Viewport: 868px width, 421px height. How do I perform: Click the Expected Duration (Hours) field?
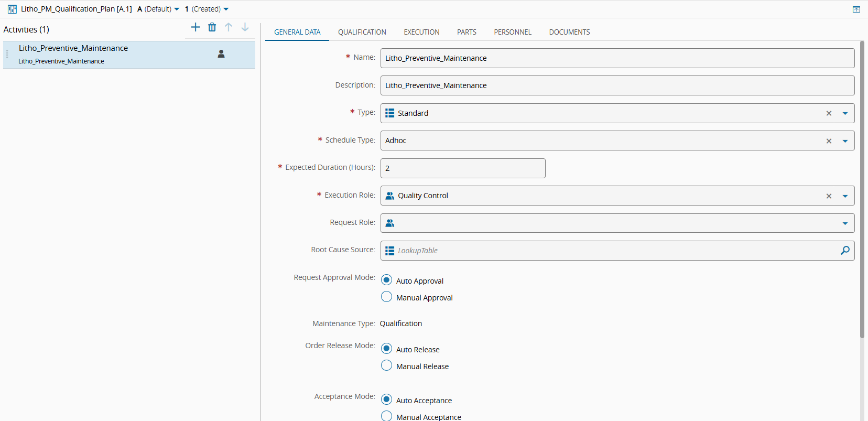click(462, 168)
